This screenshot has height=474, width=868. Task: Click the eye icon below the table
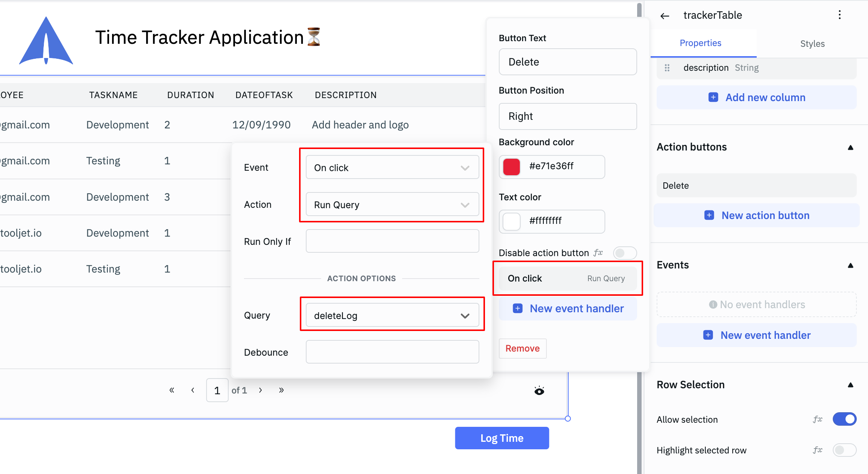point(539,391)
